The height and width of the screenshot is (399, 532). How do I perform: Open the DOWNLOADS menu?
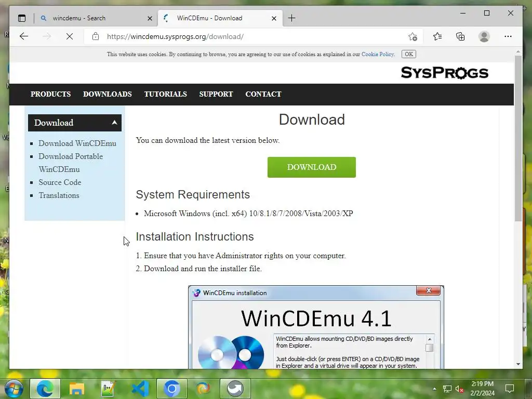(x=107, y=94)
